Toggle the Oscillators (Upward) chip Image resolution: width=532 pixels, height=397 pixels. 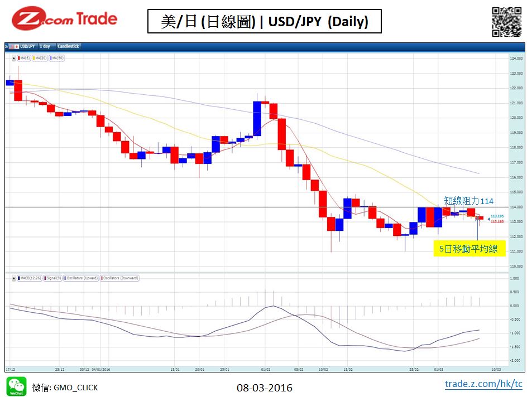[81, 278]
